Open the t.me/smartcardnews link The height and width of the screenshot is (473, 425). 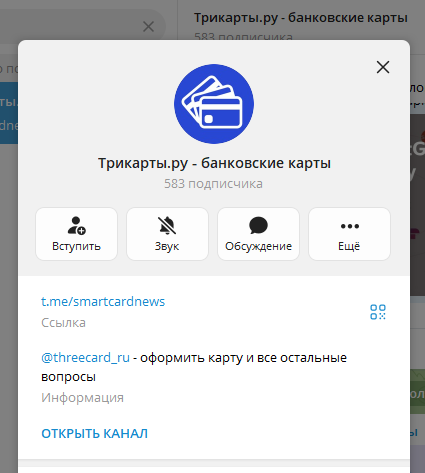coord(103,301)
